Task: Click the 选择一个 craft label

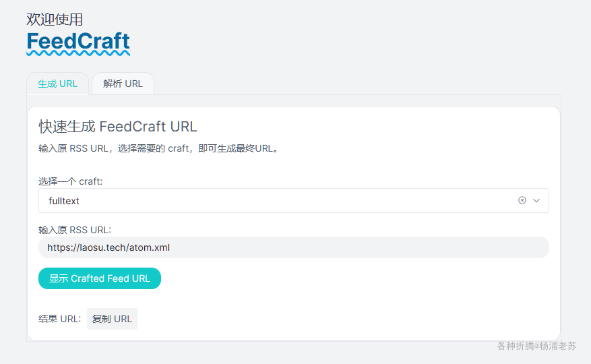Action: [x=71, y=181]
